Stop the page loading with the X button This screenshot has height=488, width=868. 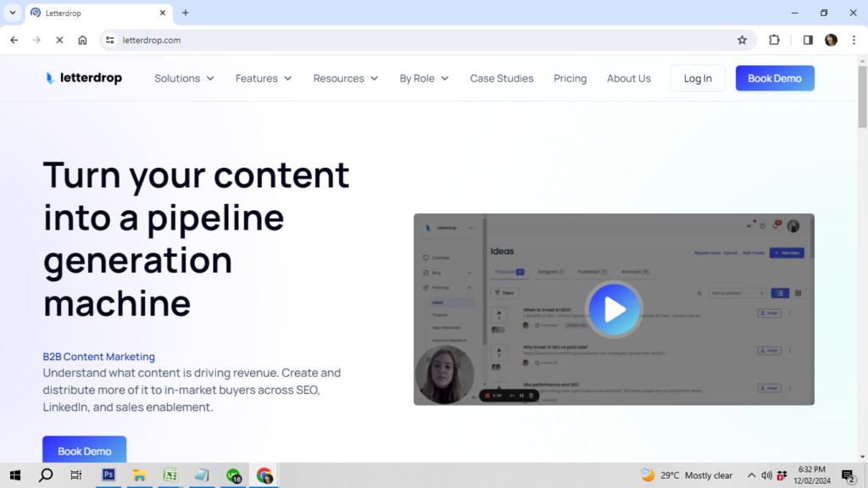pyautogui.click(x=59, y=40)
